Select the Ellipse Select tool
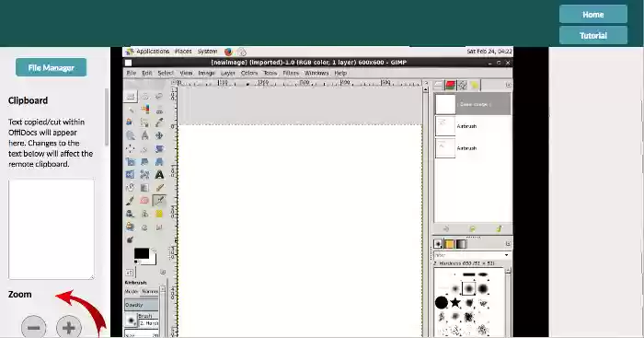 coord(144,96)
